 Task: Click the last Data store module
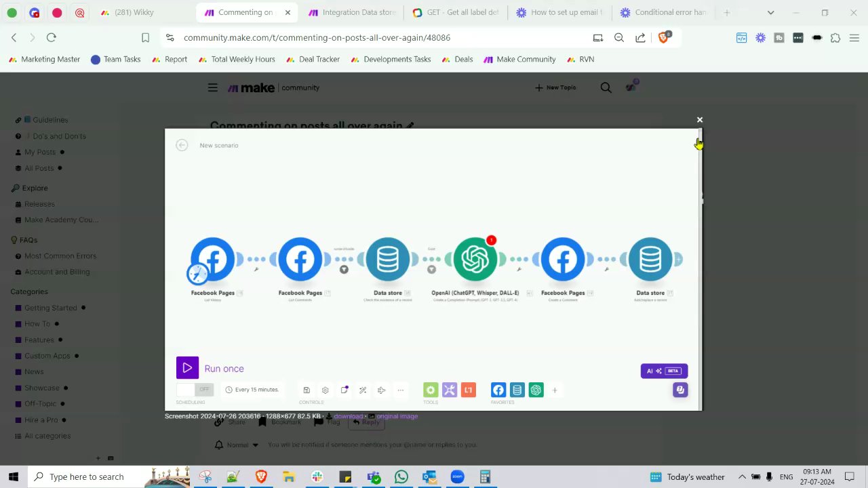point(650,259)
